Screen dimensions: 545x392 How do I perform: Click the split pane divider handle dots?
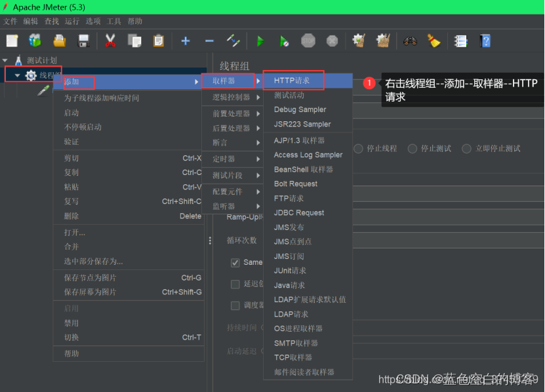click(210, 241)
